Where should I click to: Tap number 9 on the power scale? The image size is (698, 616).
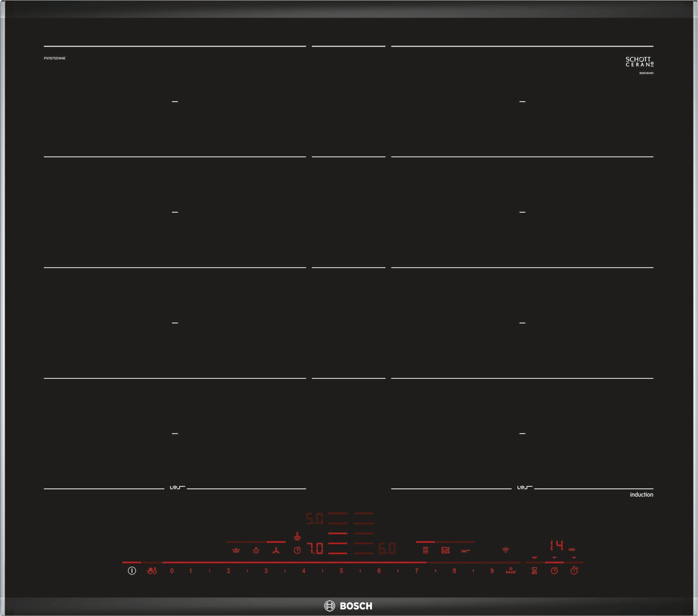click(x=492, y=571)
